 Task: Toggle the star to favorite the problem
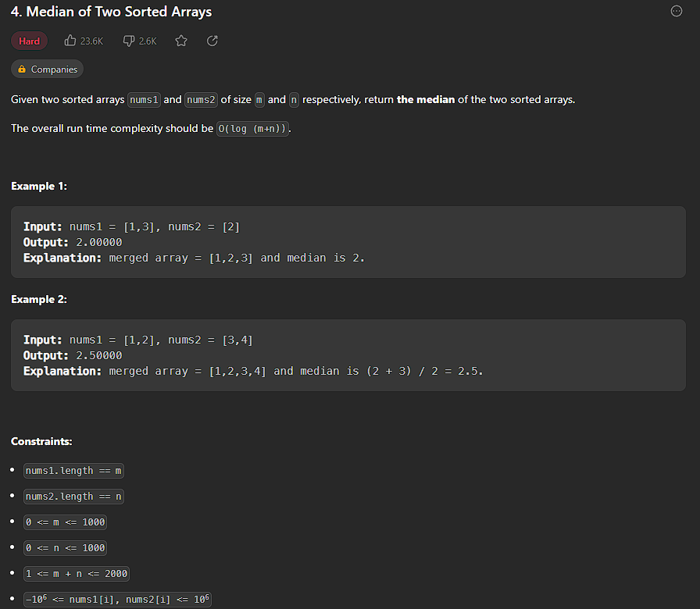181,41
